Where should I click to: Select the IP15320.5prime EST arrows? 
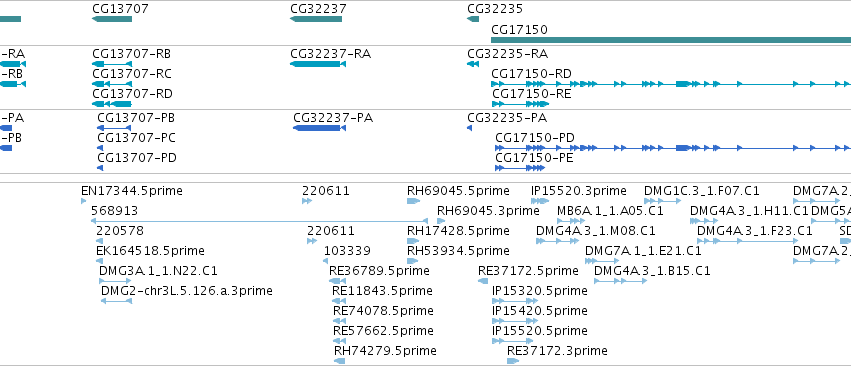click(518, 301)
